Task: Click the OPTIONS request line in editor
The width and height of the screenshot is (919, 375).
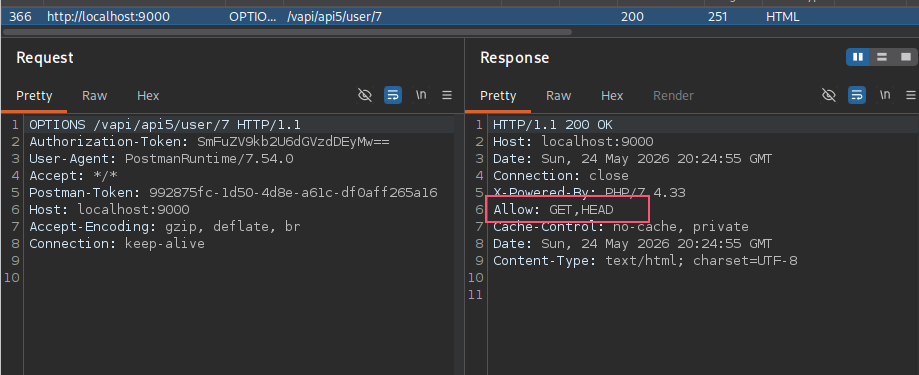Action: (x=165, y=124)
